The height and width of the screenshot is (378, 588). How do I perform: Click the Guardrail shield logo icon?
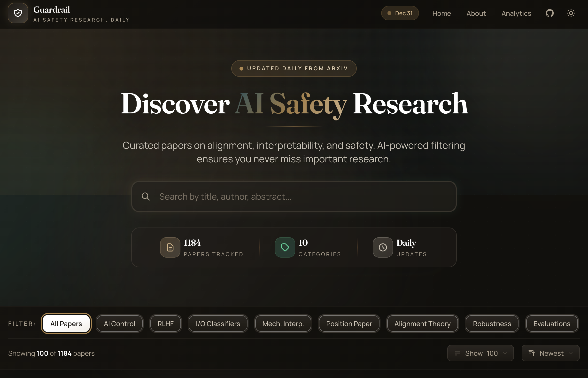18,13
